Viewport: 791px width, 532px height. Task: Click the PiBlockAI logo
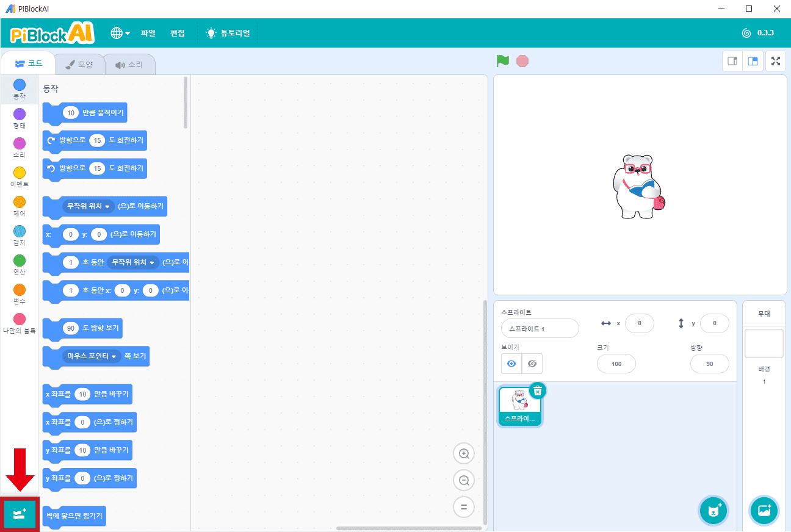(52, 33)
